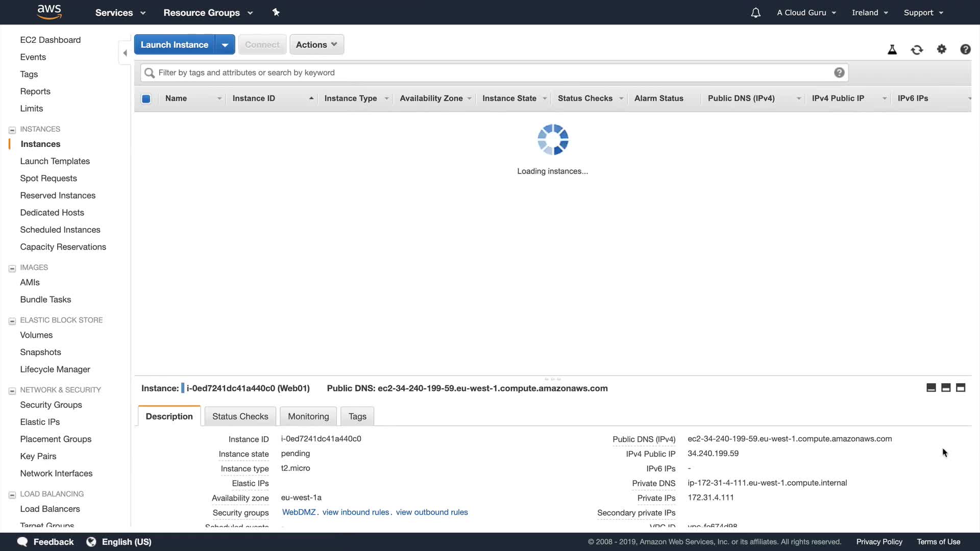Click the help question mark icon

(x=965, y=49)
